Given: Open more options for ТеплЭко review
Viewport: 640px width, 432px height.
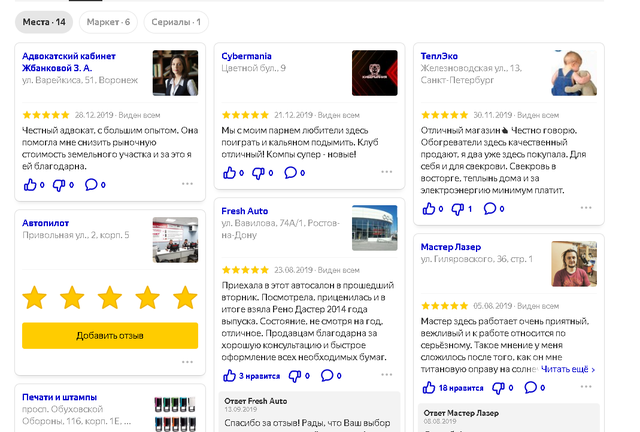Looking at the screenshot, I should pyautogui.click(x=586, y=208).
